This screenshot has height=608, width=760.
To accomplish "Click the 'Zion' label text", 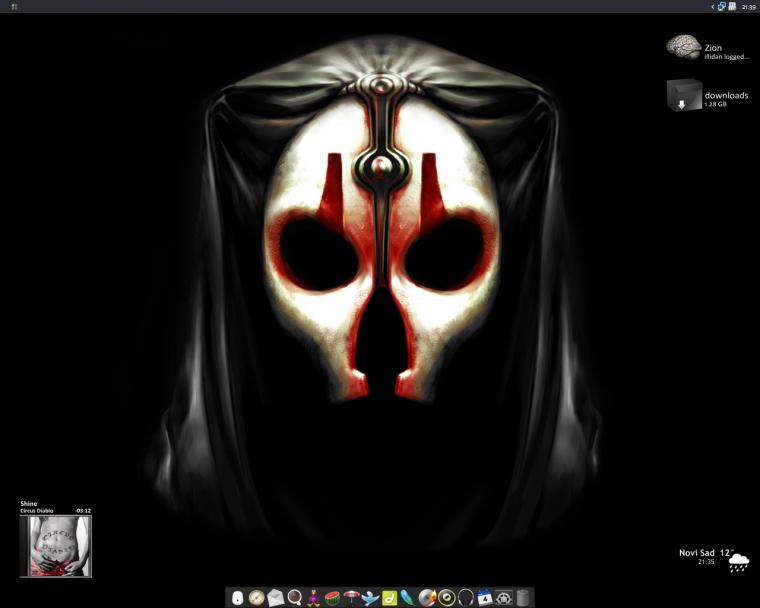I will (713, 48).
